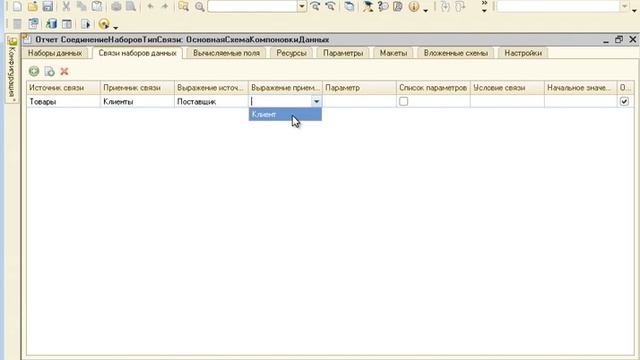640x360 pixels.
Task: Click the blue database update icon
Action: coord(51,24)
